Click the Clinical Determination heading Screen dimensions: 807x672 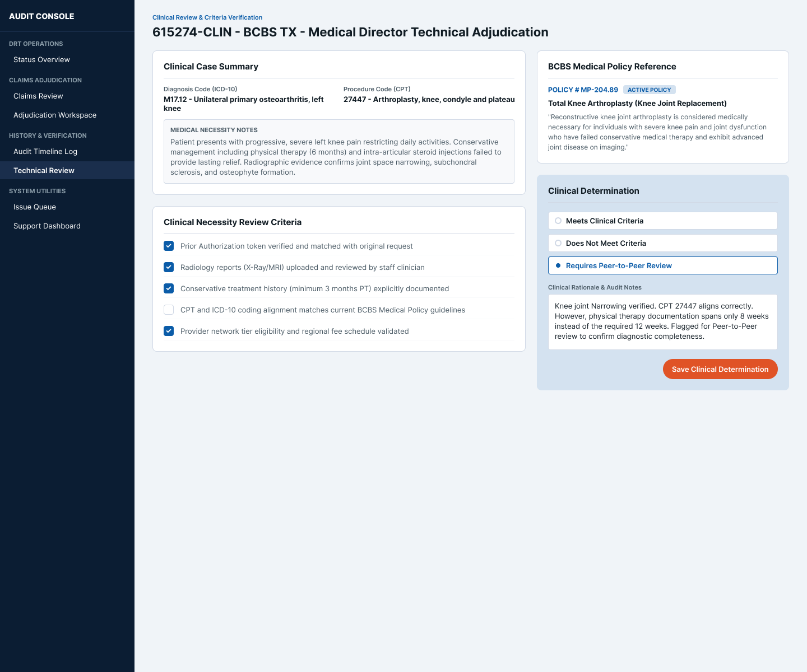click(593, 191)
